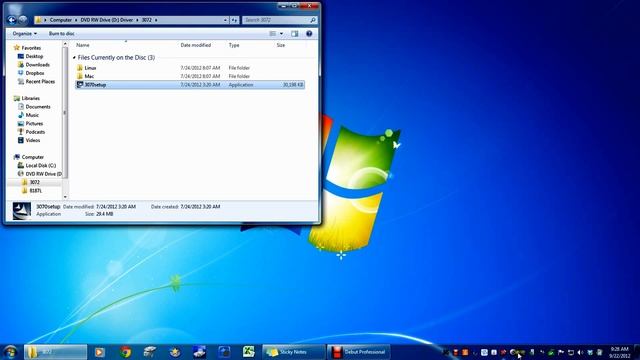Click the change view icon

coord(272,33)
